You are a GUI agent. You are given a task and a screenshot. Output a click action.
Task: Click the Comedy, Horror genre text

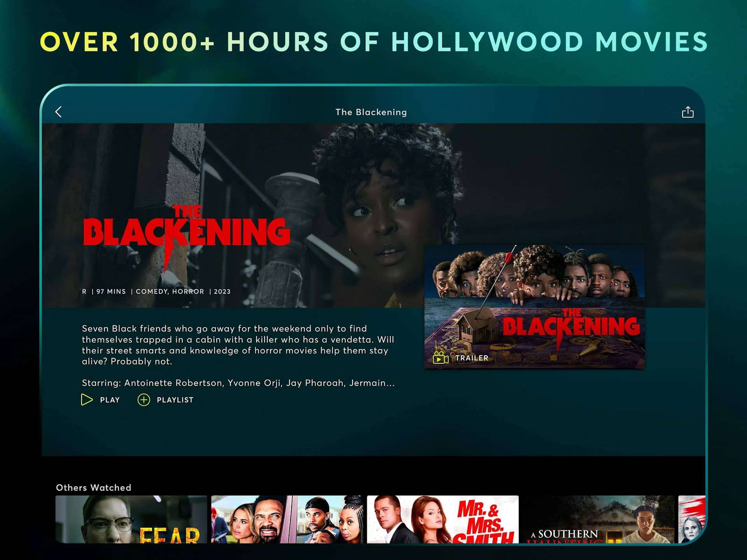170,292
